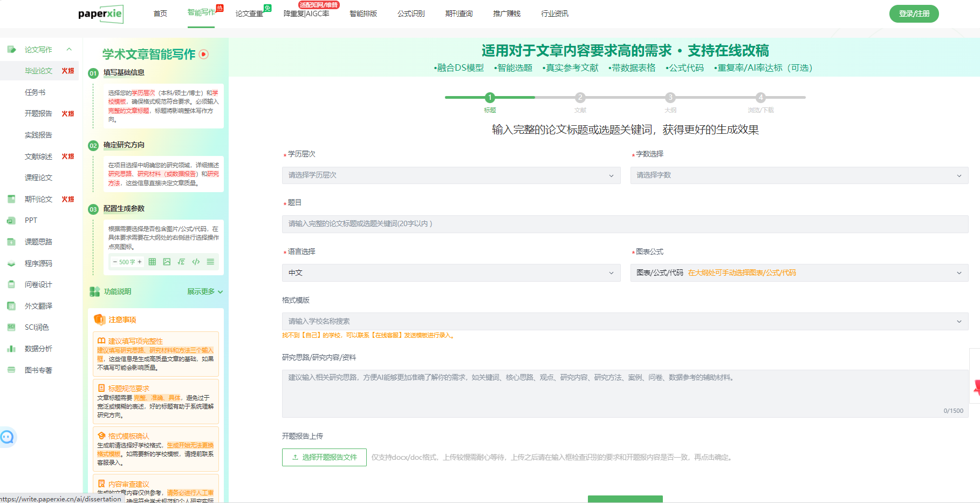Click the formula (√Σ) icon
980x503 pixels.
[x=181, y=262]
